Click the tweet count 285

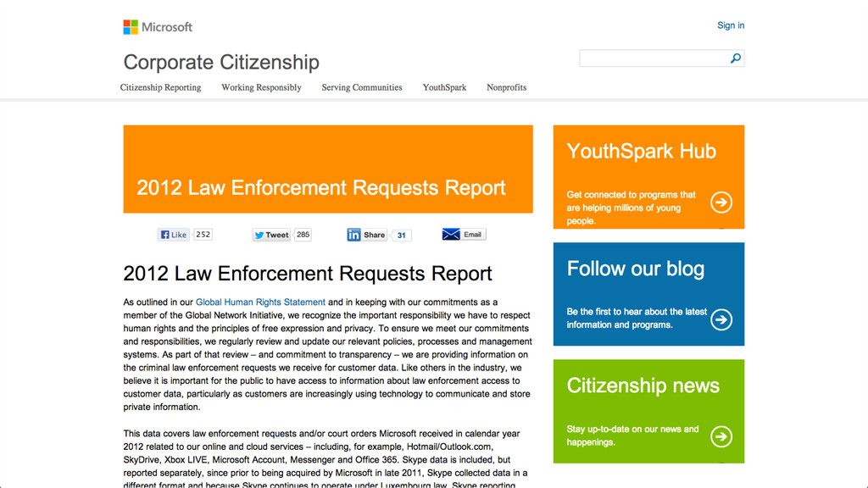point(303,235)
